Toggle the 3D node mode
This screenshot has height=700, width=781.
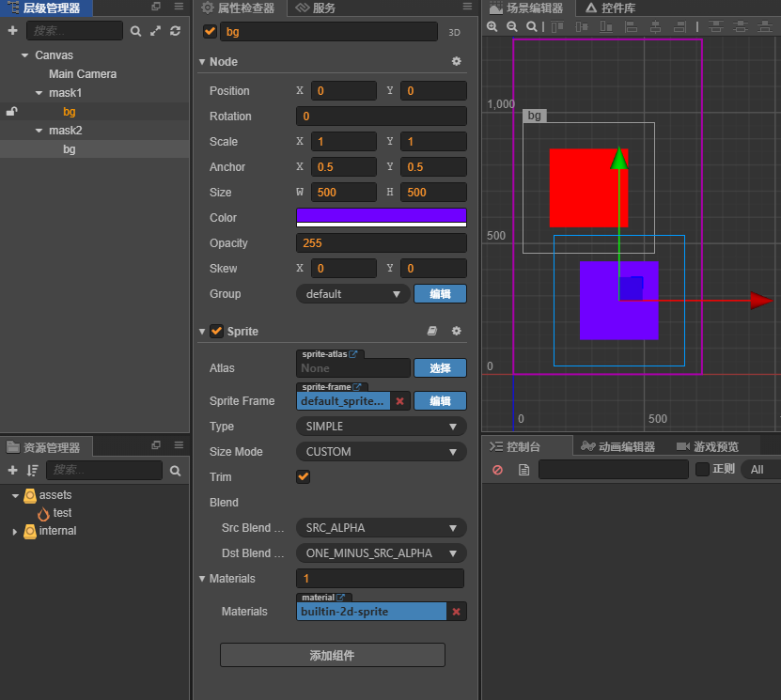pos(454,32)
